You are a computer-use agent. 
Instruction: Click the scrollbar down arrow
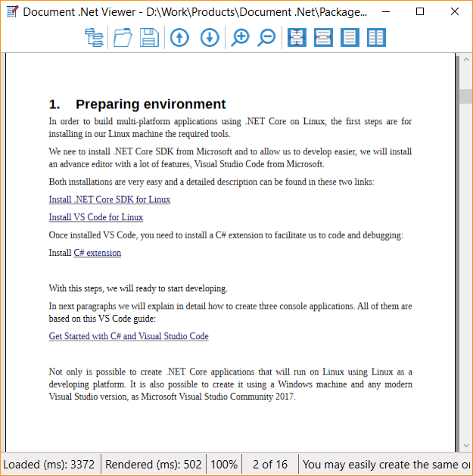[x=466, y=445]
